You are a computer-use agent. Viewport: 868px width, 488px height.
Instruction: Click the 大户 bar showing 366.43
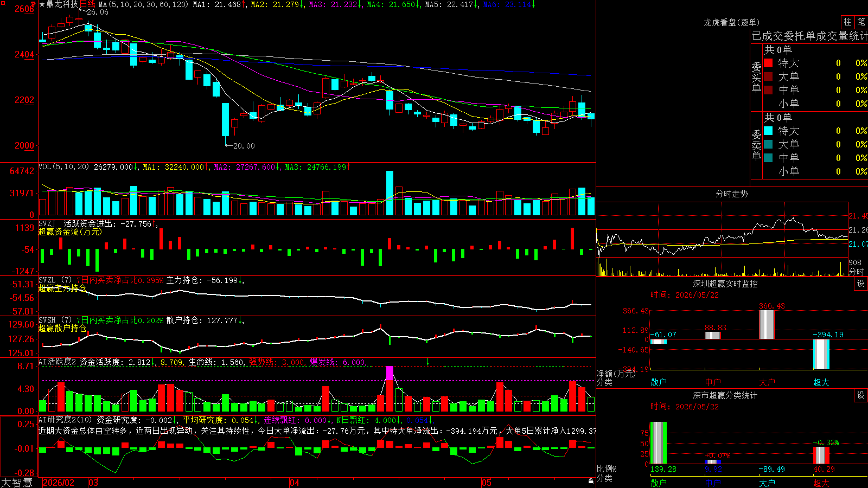767,325
